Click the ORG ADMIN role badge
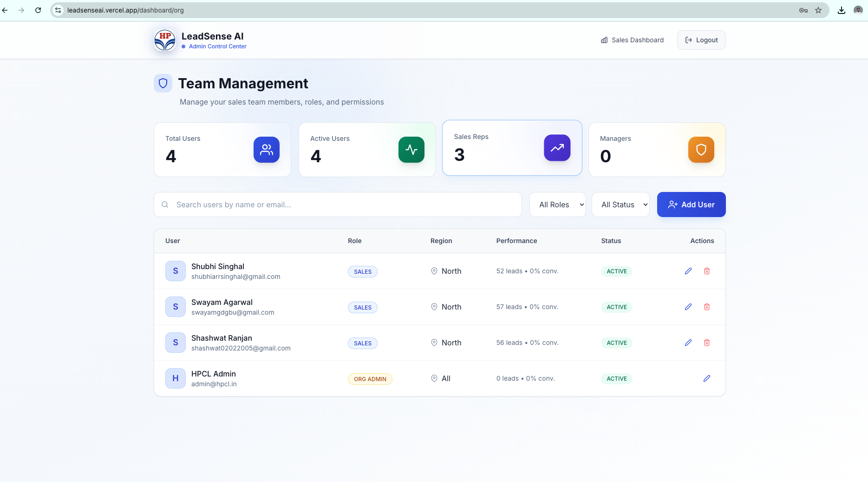 [370, 379]
